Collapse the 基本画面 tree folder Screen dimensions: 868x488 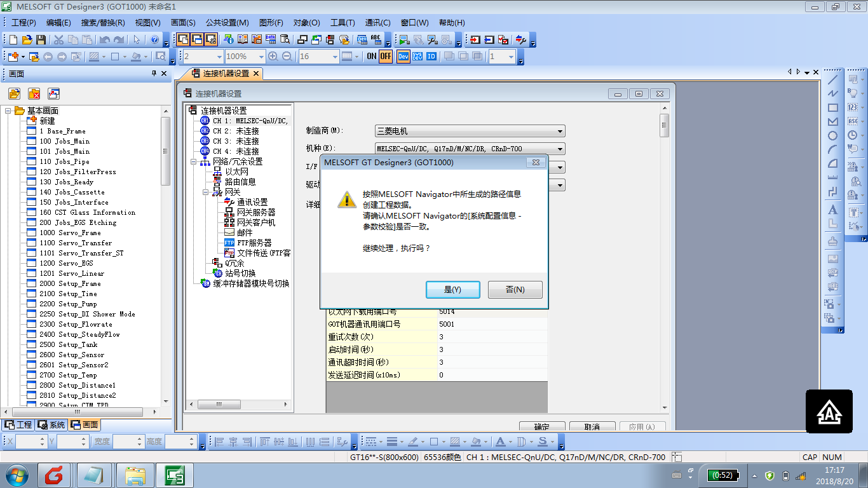pyautogui.click(x=9, y=111)
